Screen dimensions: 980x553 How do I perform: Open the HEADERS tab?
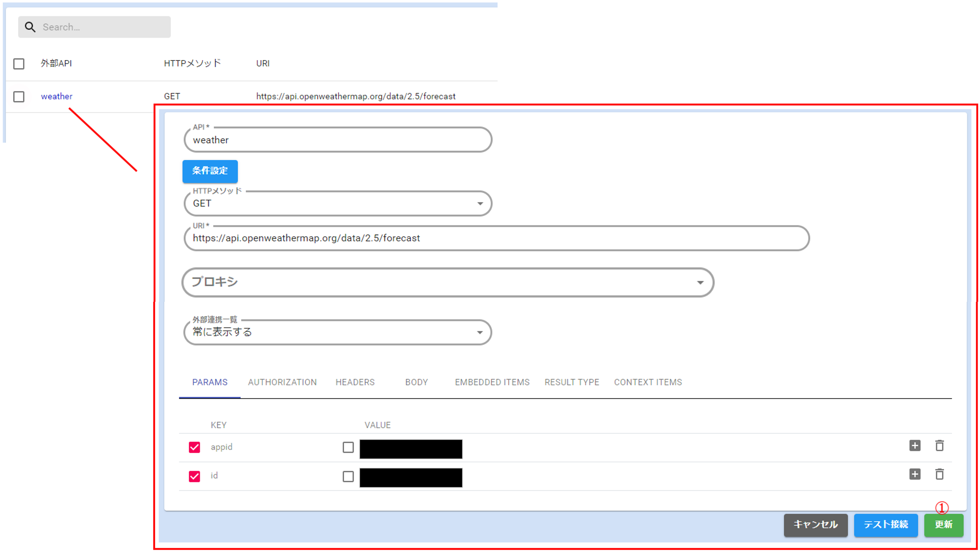355,382
